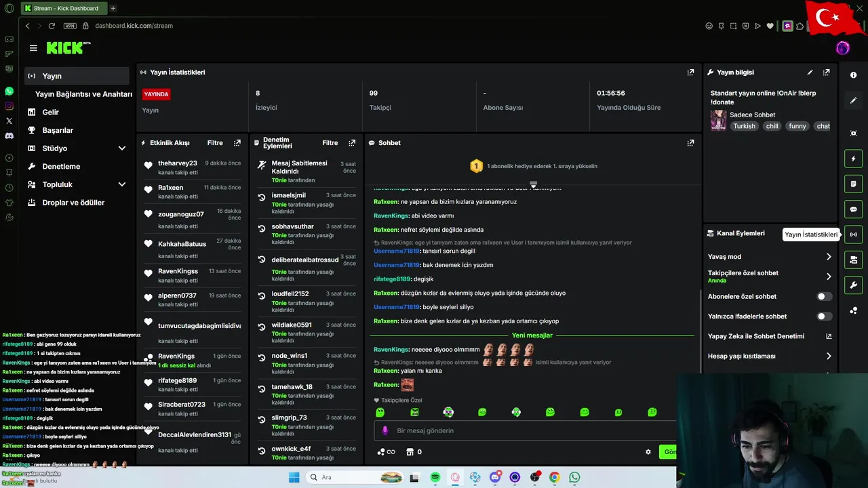Click the purple microphone icon in message box

pyautogui.click(x=385, y=430)
